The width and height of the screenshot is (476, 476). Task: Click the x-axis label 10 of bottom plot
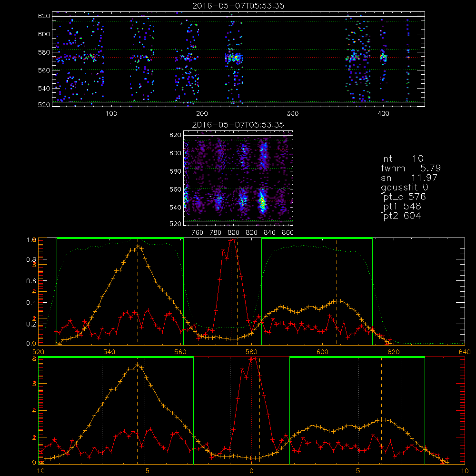point(465,471)
